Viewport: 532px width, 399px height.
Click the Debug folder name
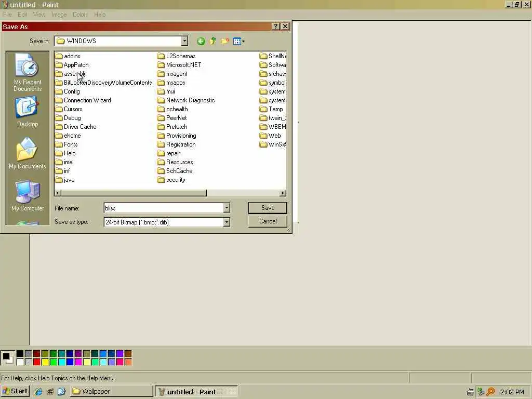[x=72, y=118]
